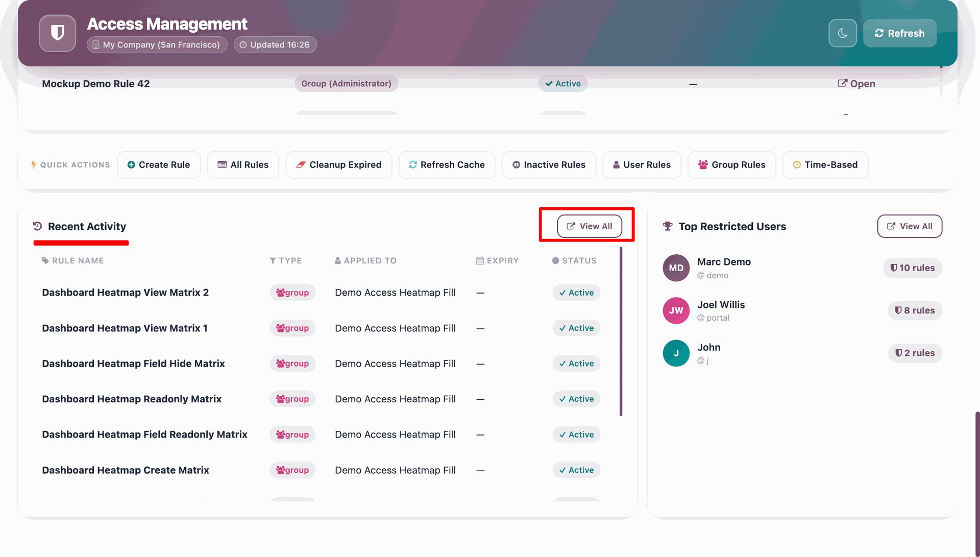
Task: Click Active status on View Matrix 1 row
Action: 576,328
